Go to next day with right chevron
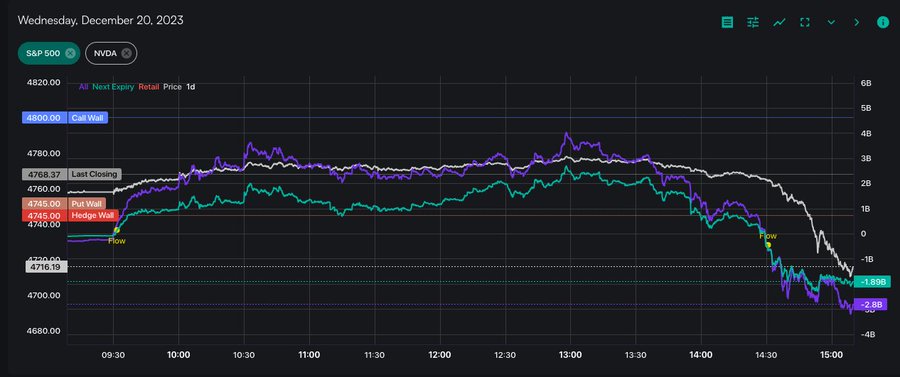This screenshot has width=900, height=377. [856, 22]
